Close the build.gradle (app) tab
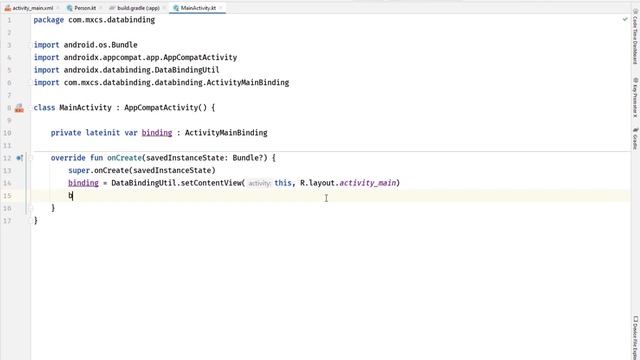This screenshot has height=360, width=640. (164, 8)
